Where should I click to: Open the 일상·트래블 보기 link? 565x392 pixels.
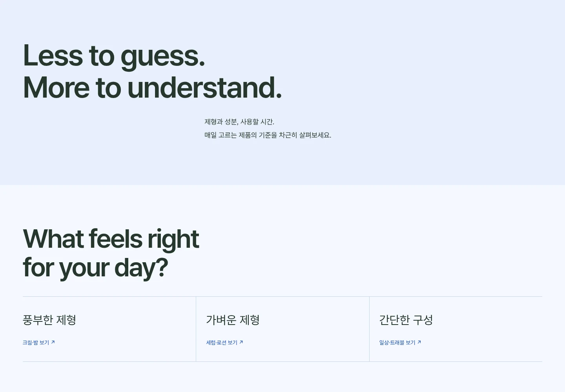(x=400, y=343)
